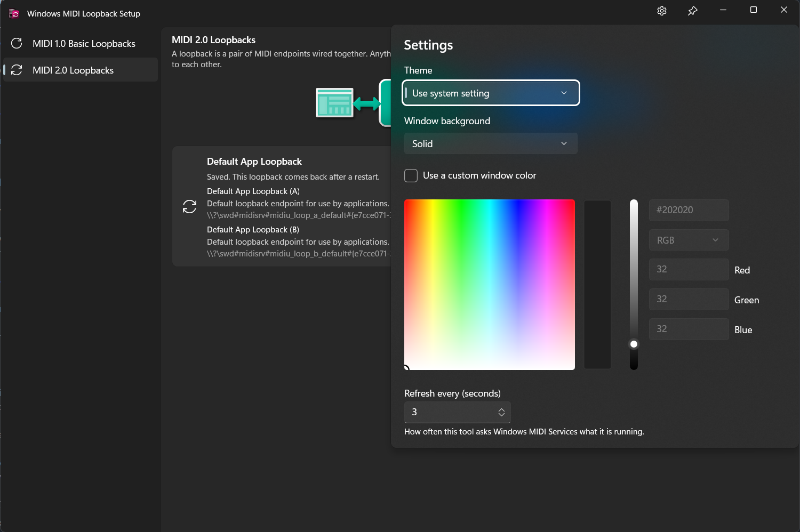Click the dark color preview swatch
Image resolution: width=800 pixels, height=532 pixels.
[597, 285]
